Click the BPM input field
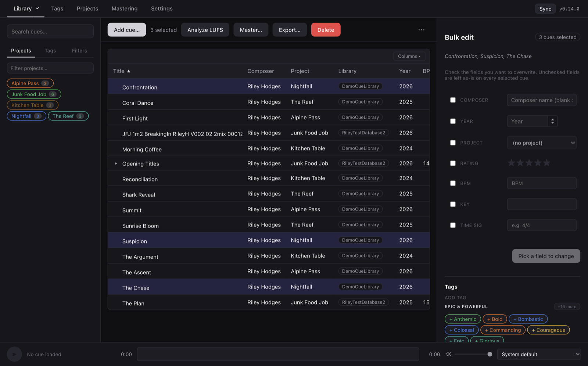Viewport: 588px width, 366px height. [542, 183]
